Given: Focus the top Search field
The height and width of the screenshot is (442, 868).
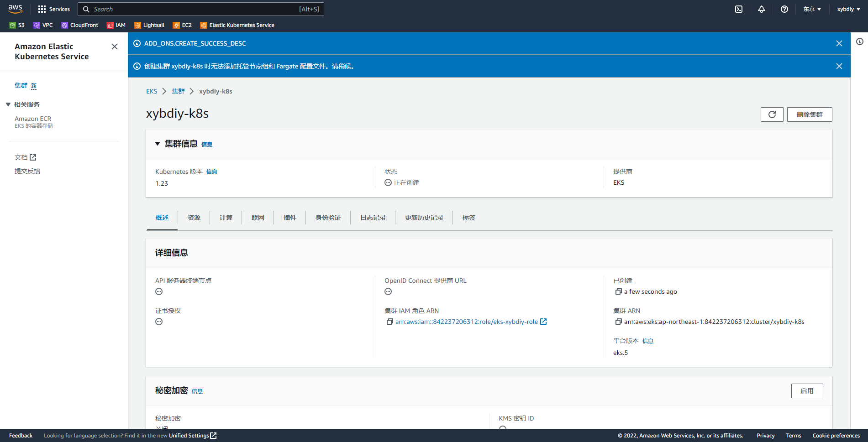Looking at the screenshot, I should [201, 9].
